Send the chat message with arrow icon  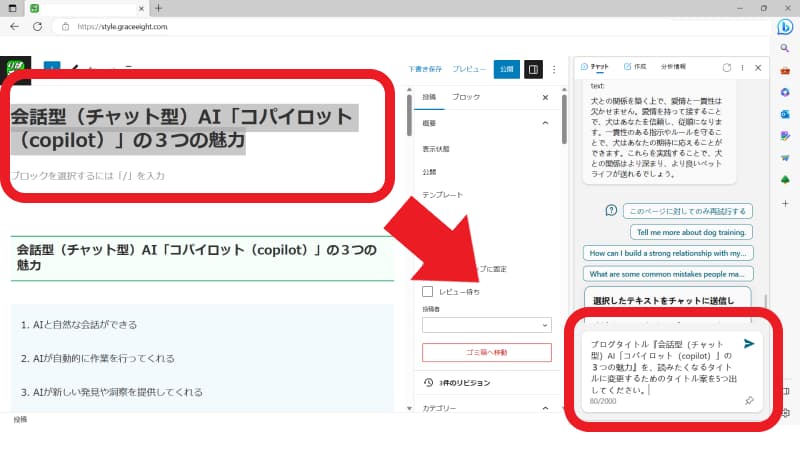(748, 344)
